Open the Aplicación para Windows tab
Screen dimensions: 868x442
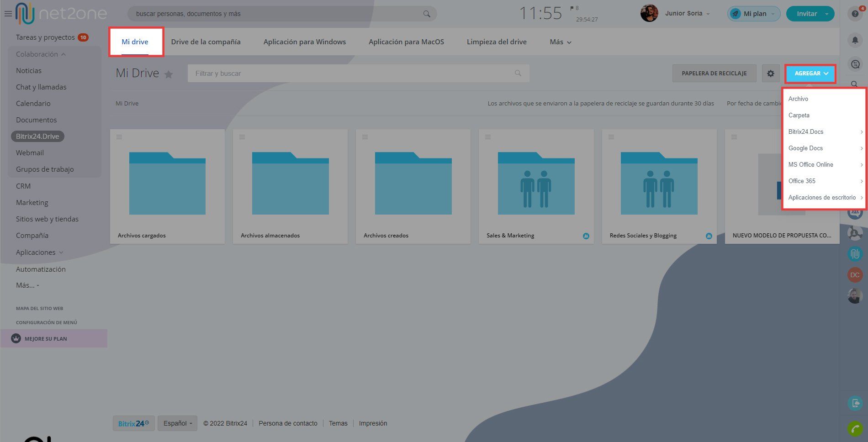pyautogui.click(x=305, y=42)
